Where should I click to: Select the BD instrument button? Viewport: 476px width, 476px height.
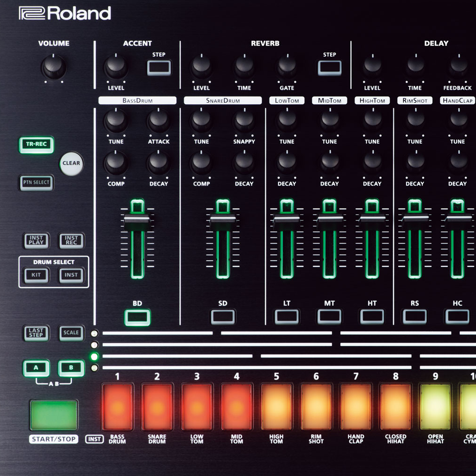click(x=137, y=317)
